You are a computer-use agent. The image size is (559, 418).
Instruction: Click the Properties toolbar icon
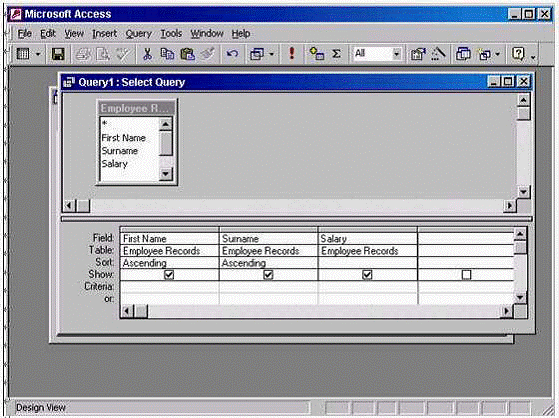click(x=417, y=54)
